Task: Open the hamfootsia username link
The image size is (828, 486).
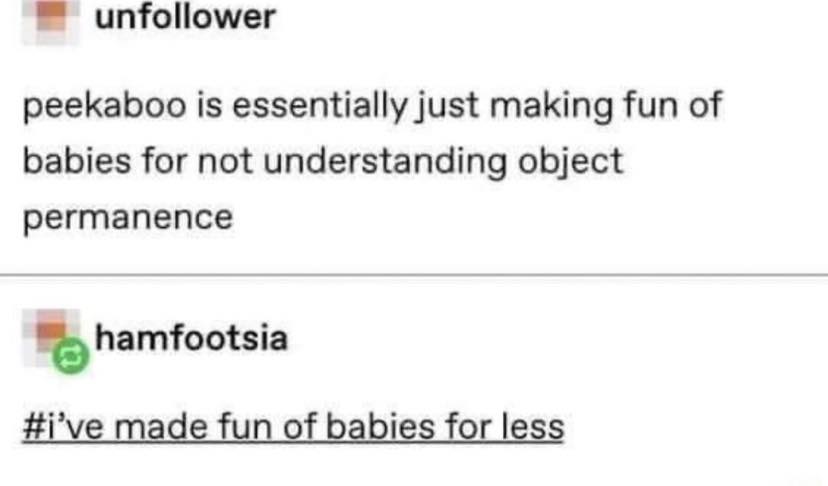Action: pos(191,338)
